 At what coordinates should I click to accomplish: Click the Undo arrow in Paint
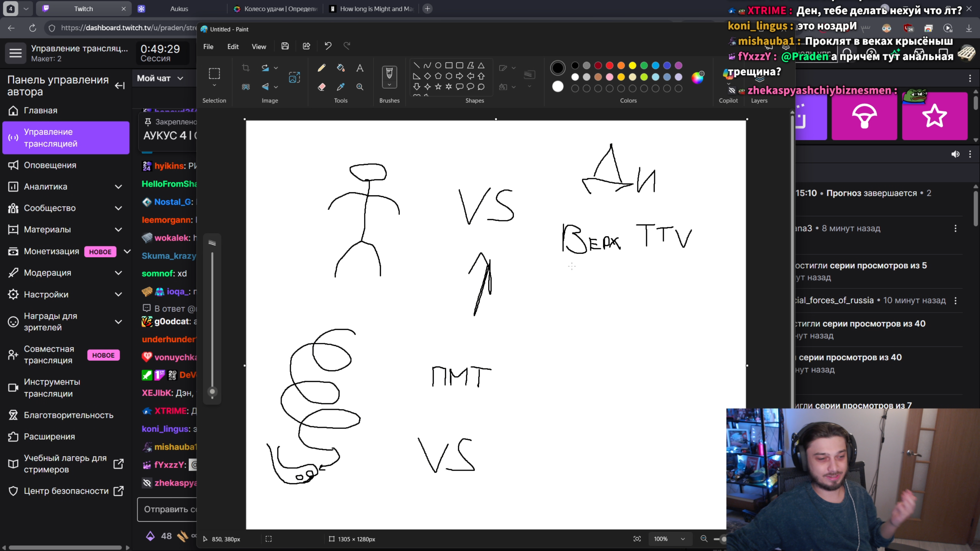328,46
